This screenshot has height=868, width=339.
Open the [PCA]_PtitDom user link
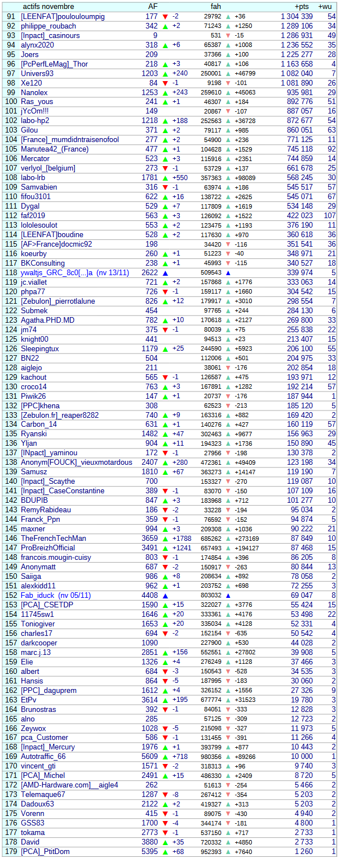pos(45,851)
